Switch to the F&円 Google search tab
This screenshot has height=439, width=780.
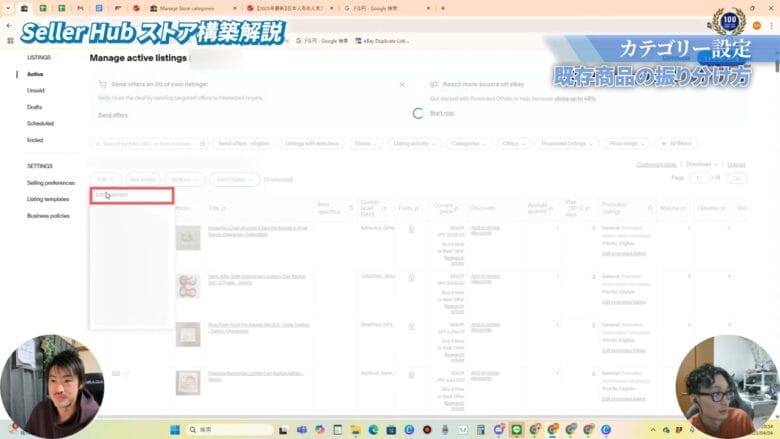coord(387,8)
